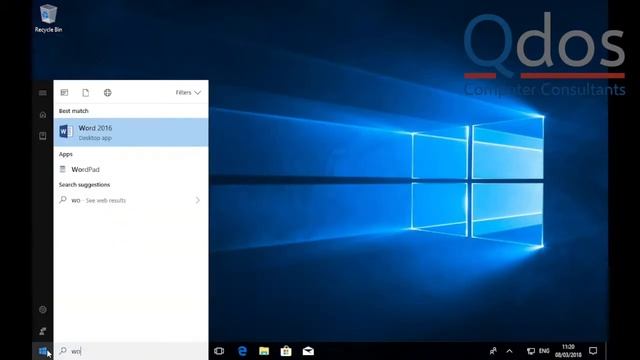The width and height of the screenshot is (640, 360).
Task: Open Task View on the taskbar
Action: [x=219, y=351]
